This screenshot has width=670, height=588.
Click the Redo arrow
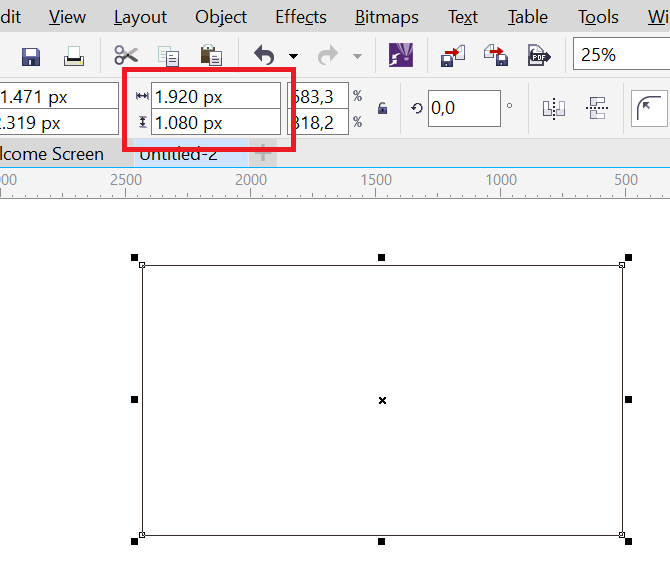tap(328, 56)
